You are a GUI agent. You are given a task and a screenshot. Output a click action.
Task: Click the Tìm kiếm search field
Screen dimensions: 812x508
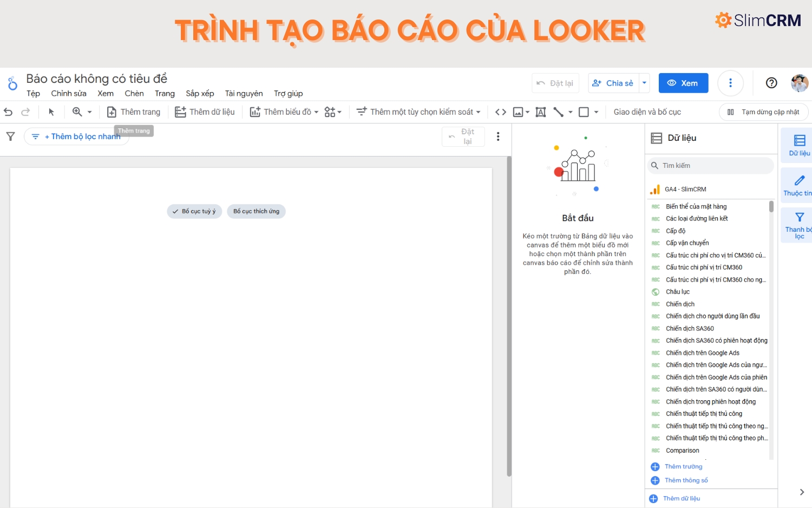click(x=710, y=166)
